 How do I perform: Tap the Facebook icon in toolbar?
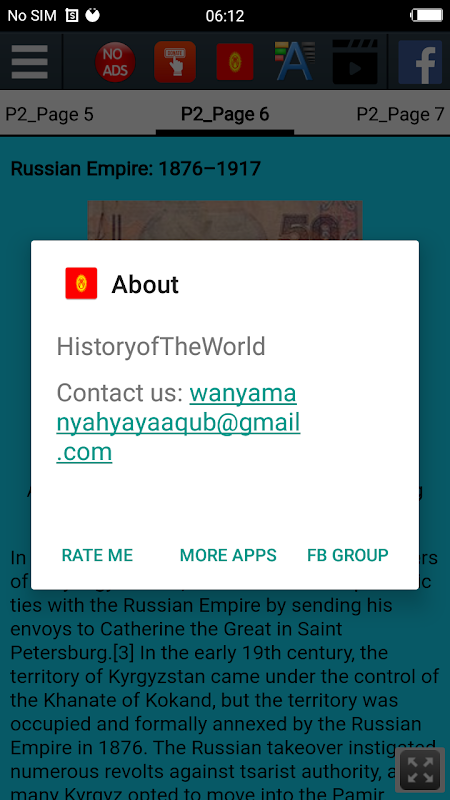tap(420, 62)
